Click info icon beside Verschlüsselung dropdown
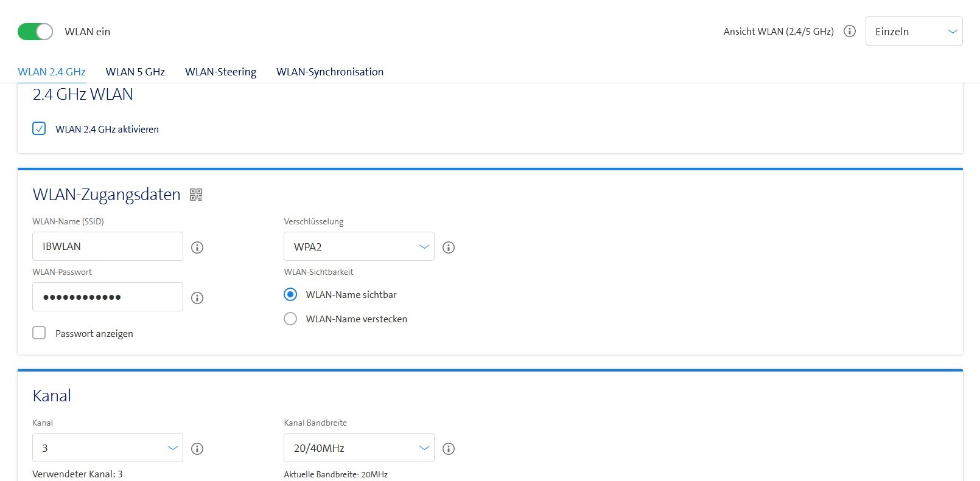Viewport: 980px width, 481px height. (x=449, y=247)
